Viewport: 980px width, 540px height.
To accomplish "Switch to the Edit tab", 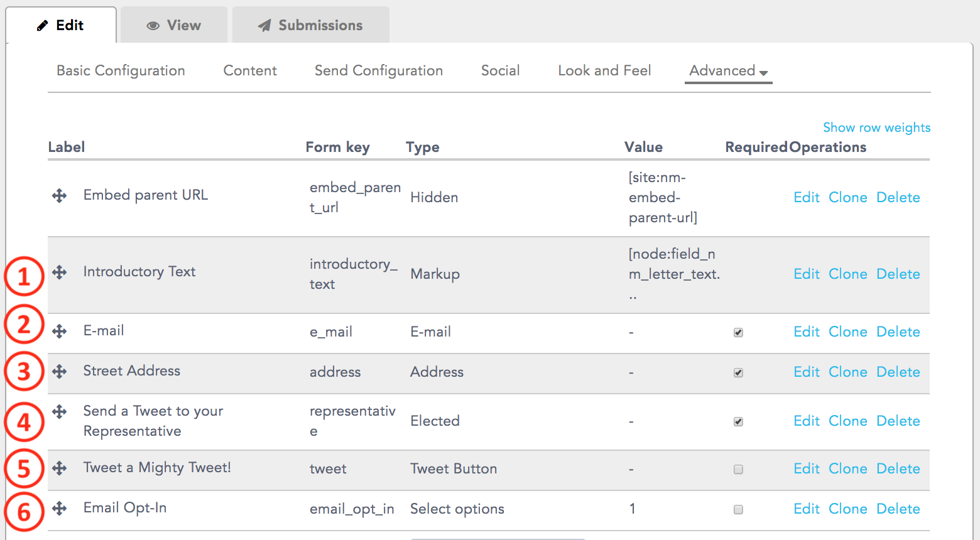I will tap(61, 25).
